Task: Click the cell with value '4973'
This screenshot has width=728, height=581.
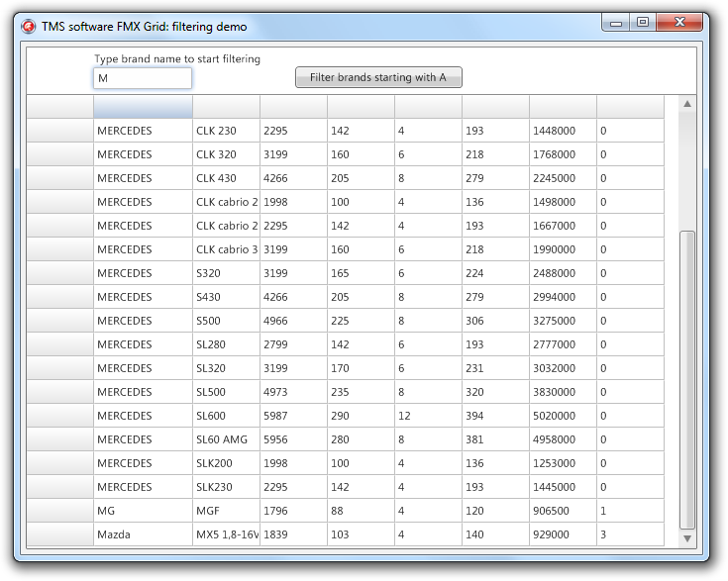Action: click(x=293, y=392)
